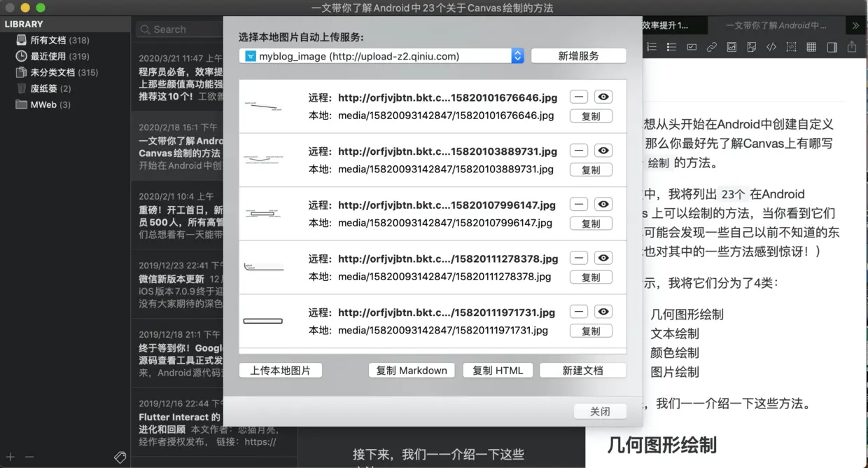The width and height of the screenshot is (868, 468).
Task: Remove image 15820111971731.jpg with minus button
Action: tap(579, 312)
